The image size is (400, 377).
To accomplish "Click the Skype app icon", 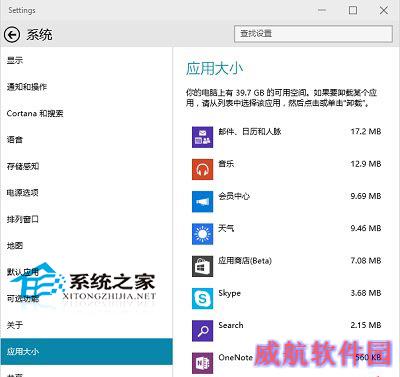I will 202,299.
